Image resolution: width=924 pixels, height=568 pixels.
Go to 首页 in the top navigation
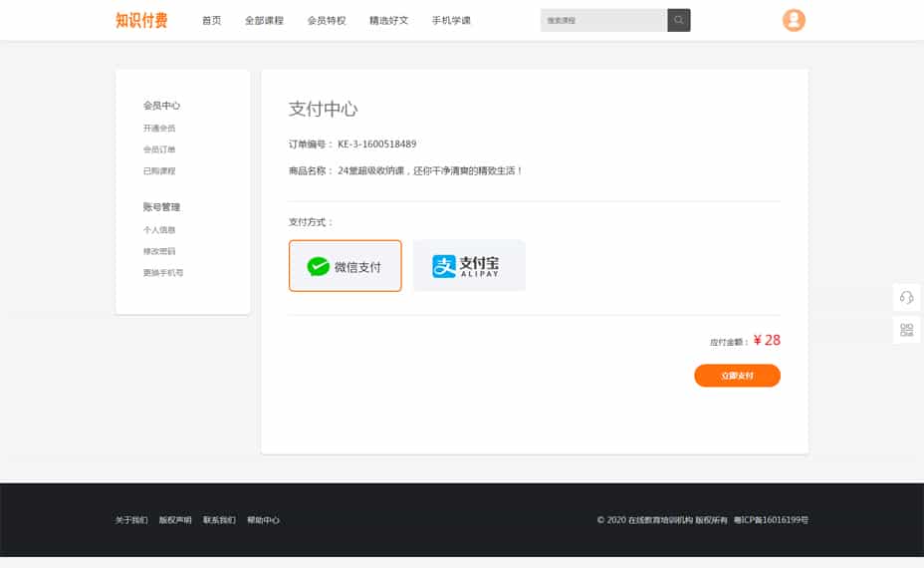coord(211,20)
